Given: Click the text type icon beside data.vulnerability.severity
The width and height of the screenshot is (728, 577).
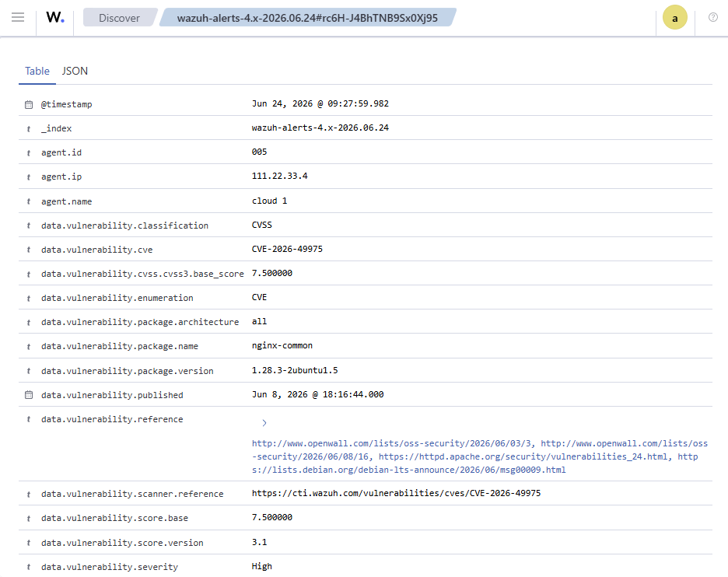Looking at the screenshot, I should tap(29, 567).
